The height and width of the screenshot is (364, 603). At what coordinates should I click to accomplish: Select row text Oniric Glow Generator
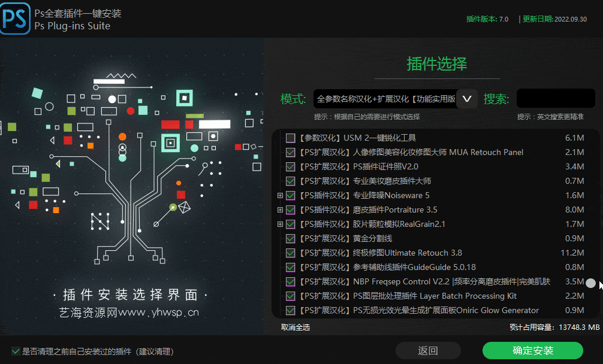[x=419, y=310]
